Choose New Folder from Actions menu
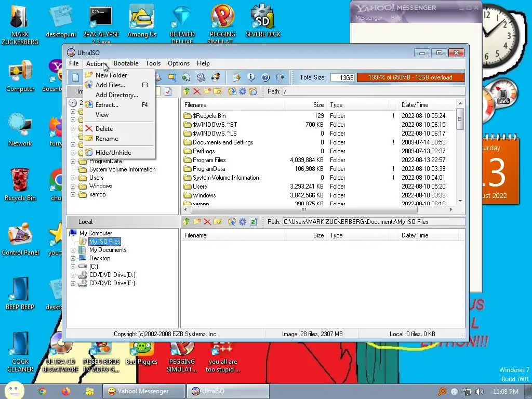Viewport: 532px width, 399px height. 119,75
